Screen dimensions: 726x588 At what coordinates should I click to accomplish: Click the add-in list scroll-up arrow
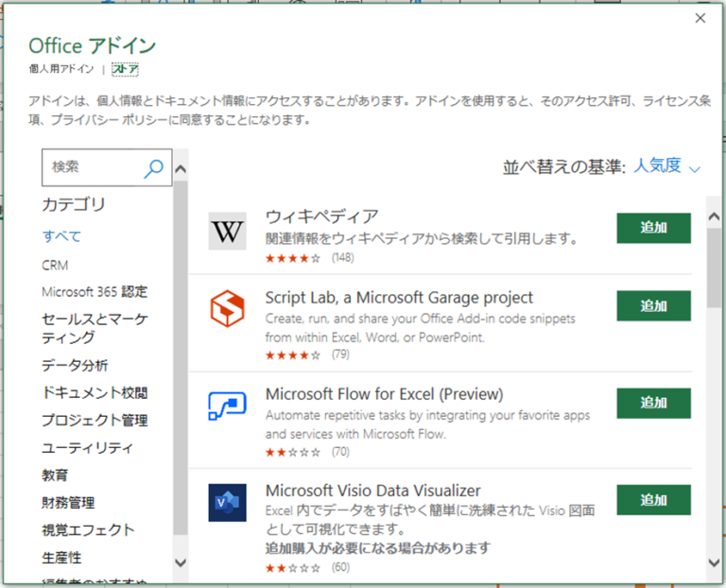click(714, 216)
